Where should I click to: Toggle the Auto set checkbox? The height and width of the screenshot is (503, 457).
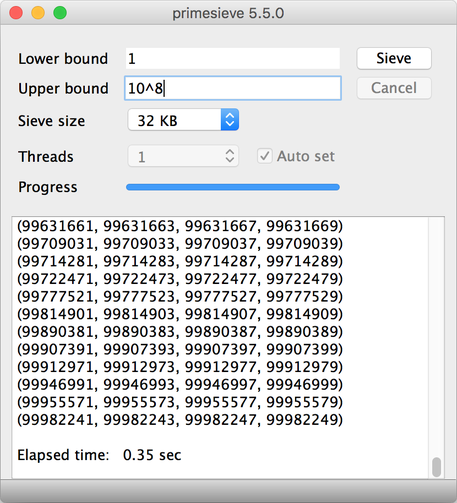265,156
